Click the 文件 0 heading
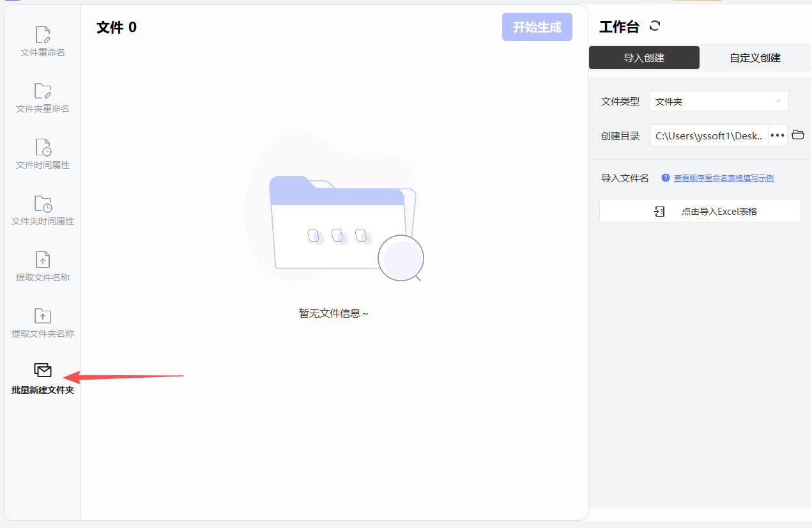The height and width of the screenshot is (528, 812). point(116,27)
